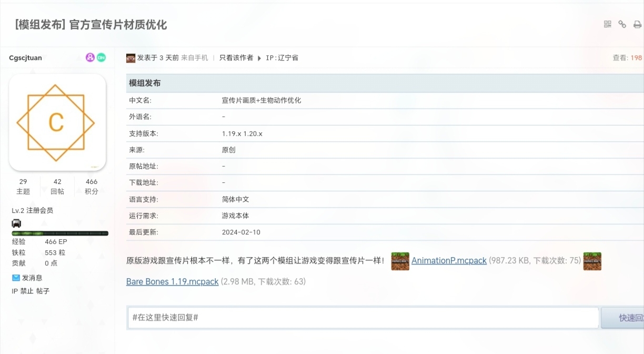Click the grass block icon after 下载次数: 75
Screen dimensions: 644x354
pos(592,261)
